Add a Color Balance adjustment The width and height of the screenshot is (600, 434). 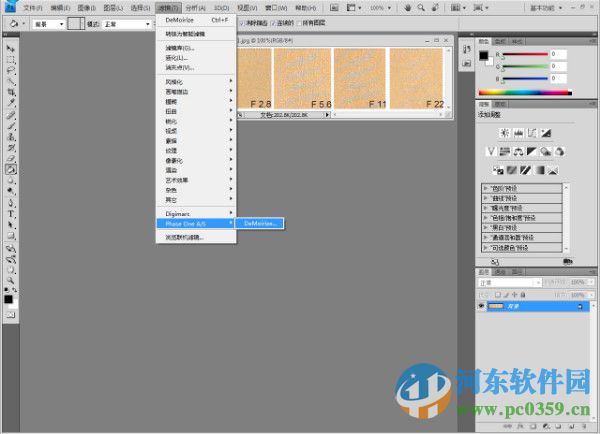tap(518, 152)
